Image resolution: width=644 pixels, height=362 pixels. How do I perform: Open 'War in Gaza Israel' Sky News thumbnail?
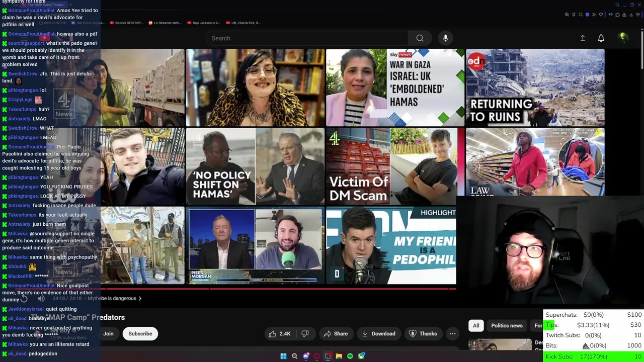pyautogui.click(x=395, y=87)
